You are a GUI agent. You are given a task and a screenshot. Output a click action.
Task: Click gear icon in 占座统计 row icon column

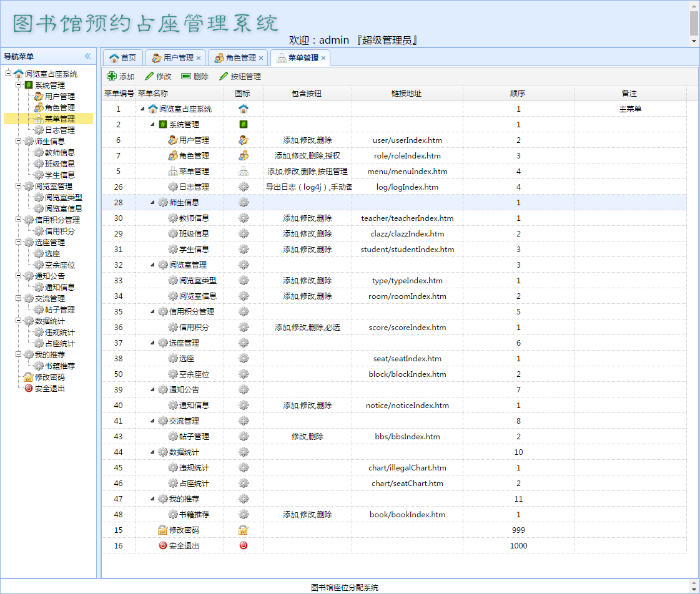coord(244,483)
